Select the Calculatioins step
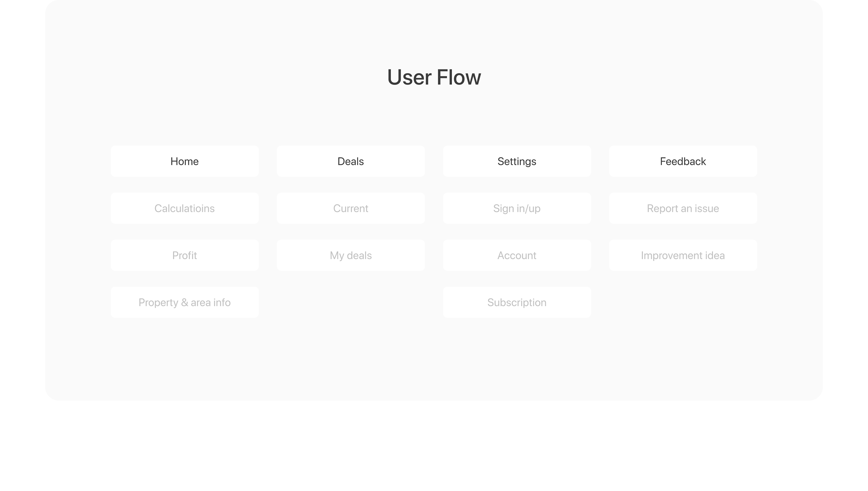Image resolution: width=868 pixels, height=491 pixels. pos(184,208)
